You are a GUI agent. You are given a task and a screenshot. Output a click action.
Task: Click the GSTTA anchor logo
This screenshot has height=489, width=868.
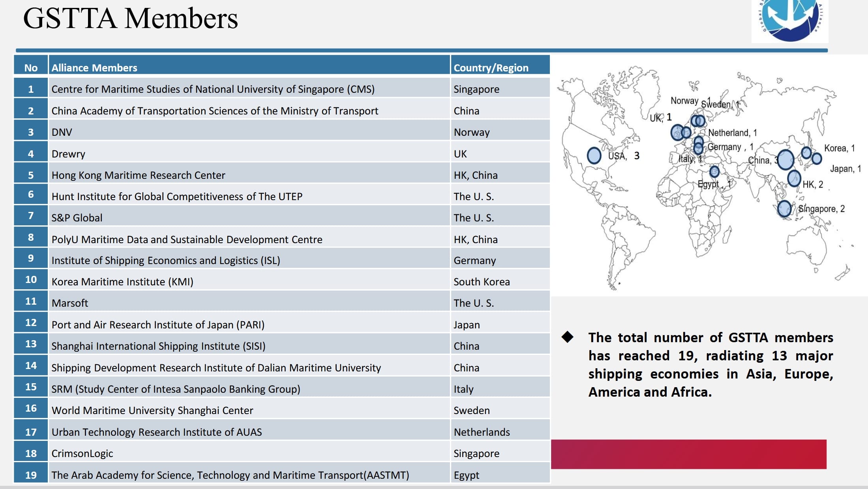(790, 21)
